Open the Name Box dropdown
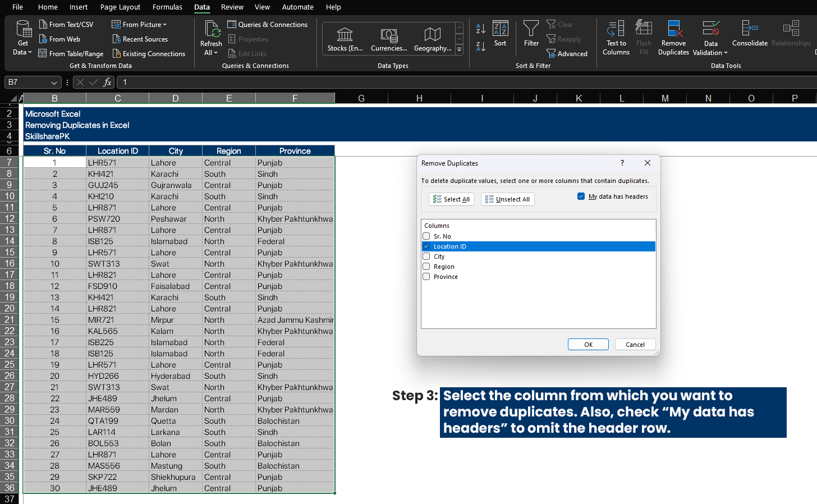The height and width of the screenshot is (504, 817). coord(54,83)
